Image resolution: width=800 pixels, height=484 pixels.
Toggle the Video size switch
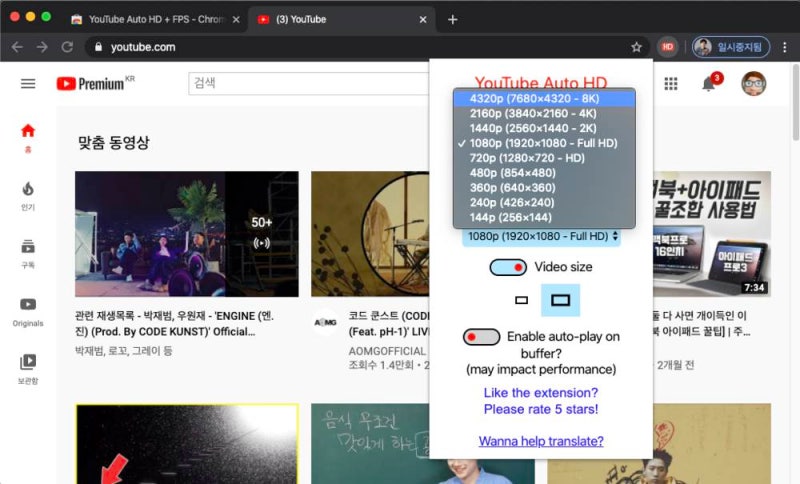pyautogui.click(x=508, y=267)
